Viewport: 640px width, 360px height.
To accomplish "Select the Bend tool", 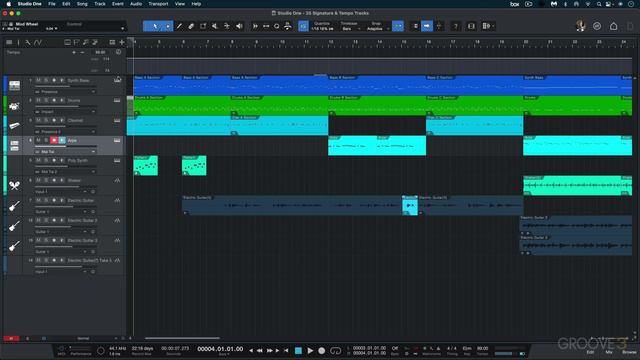I will pos(227,26).
